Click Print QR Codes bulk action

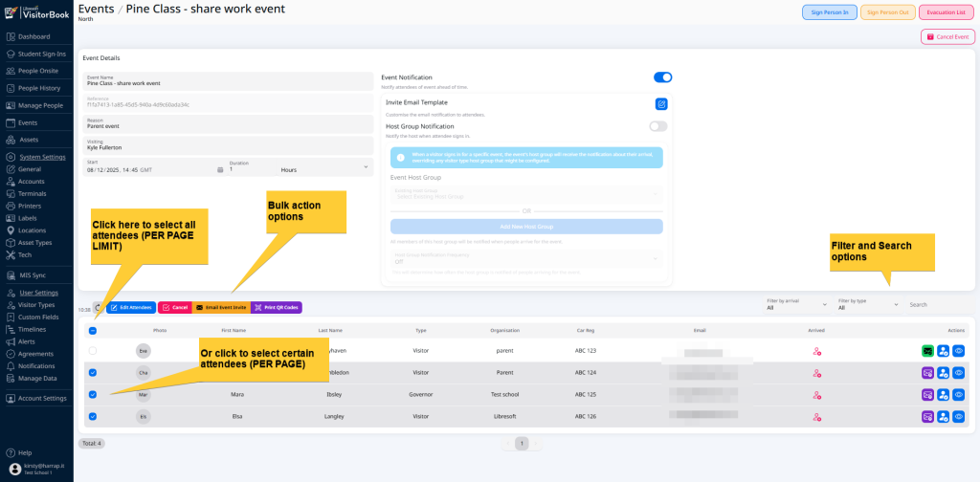(277, 308)
